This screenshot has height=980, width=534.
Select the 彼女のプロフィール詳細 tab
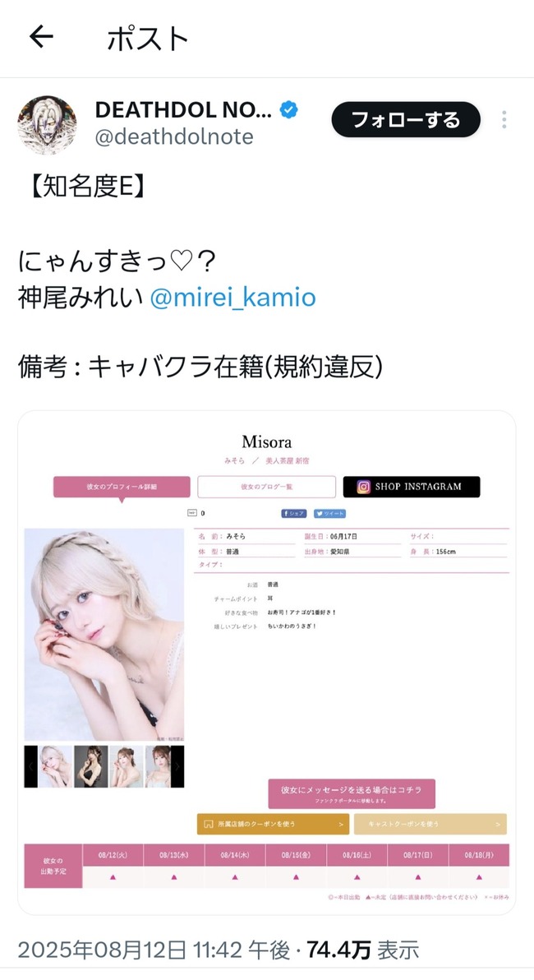[x=122, y=487]
